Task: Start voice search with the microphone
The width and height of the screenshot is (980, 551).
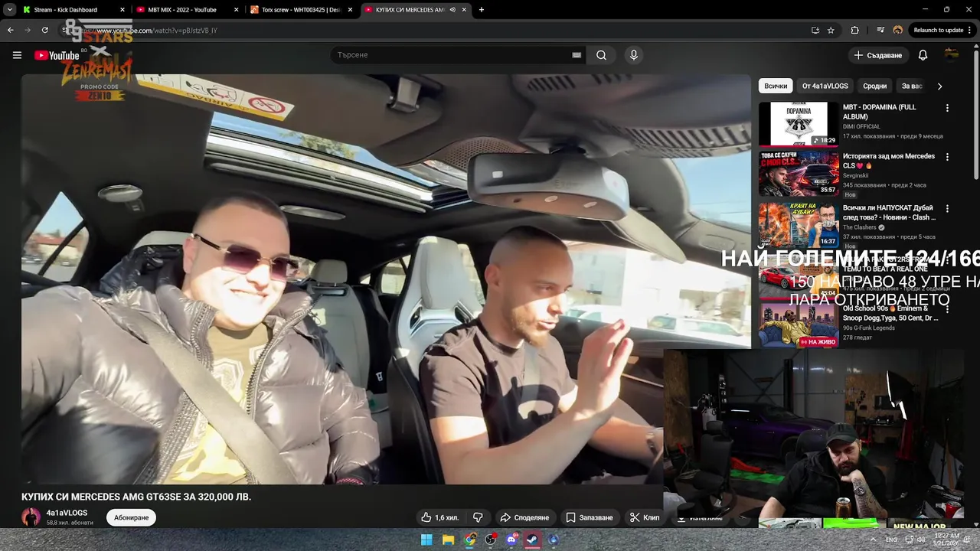Action: [x=633, y=55]
